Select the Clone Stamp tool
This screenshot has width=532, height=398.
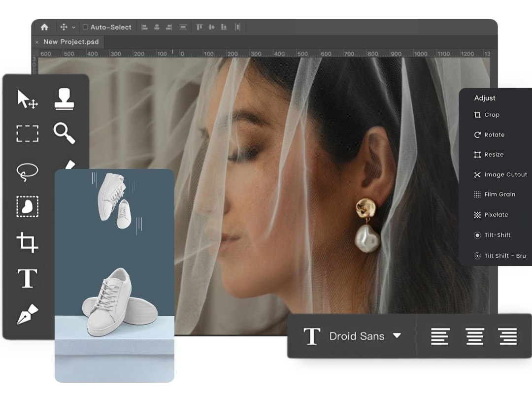64,99
